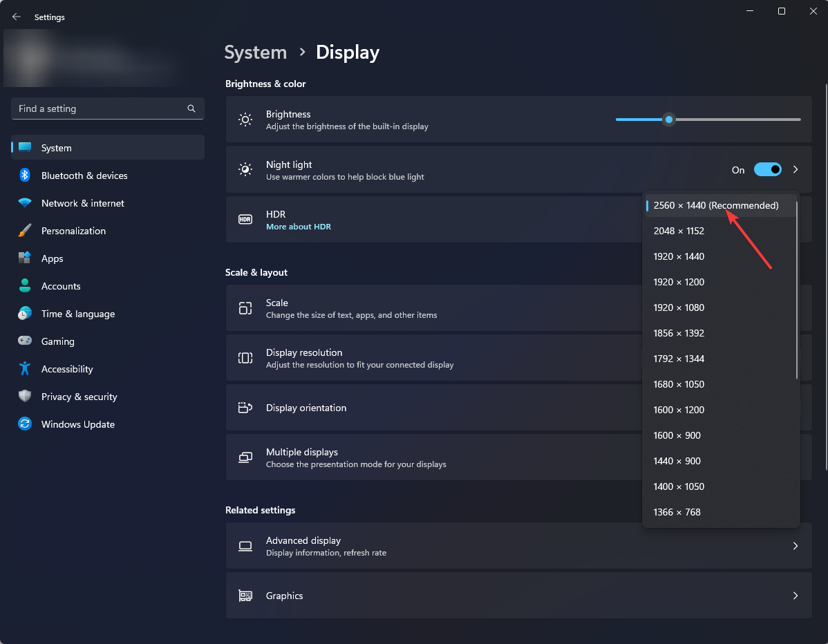The height and width of the screenshot is (644, 828).
Task: Click the resolution list scrollbar
Action: pyautogui.click(x=796, y=290)
